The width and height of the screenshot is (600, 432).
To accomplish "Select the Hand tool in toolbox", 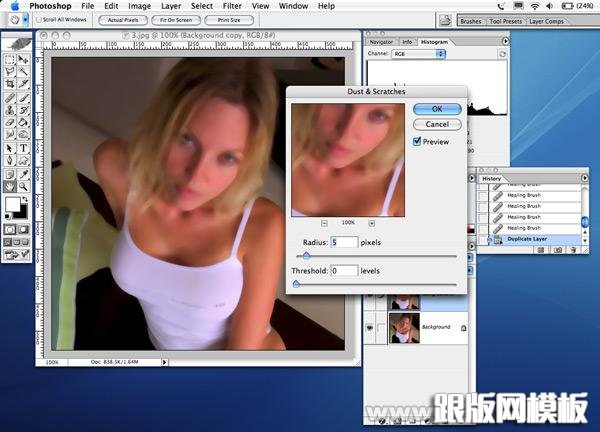I will tap(10, 186).
